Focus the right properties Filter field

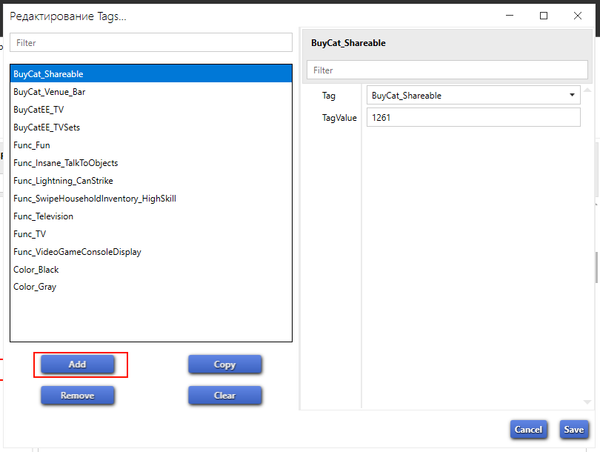point(446,70)
